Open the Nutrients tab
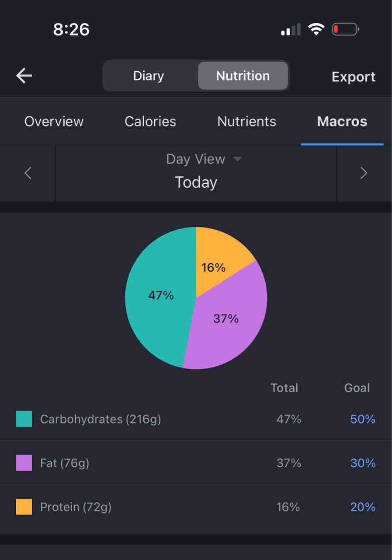The height and width of the screenshot is (560, 392). (246, 121)
